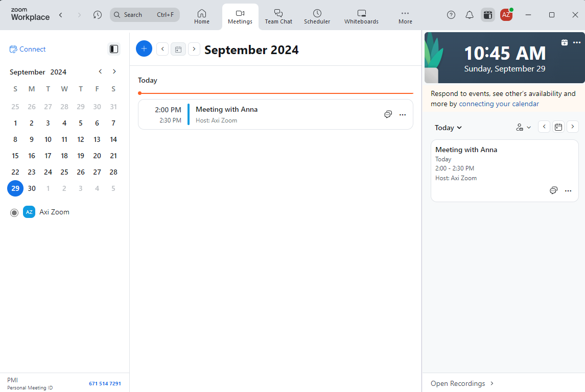The height and width of the screenshot is (392, 585).
Task: Switch to the Team Chat tab
Action: pyautogui.click(x=278, y=17)
